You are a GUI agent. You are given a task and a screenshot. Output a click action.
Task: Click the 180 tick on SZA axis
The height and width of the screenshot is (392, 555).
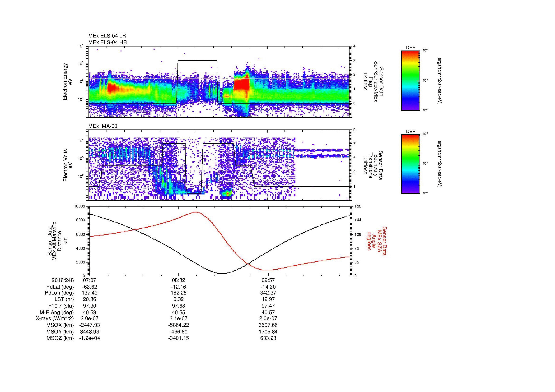pyautogui.click(x=358, y=206)
